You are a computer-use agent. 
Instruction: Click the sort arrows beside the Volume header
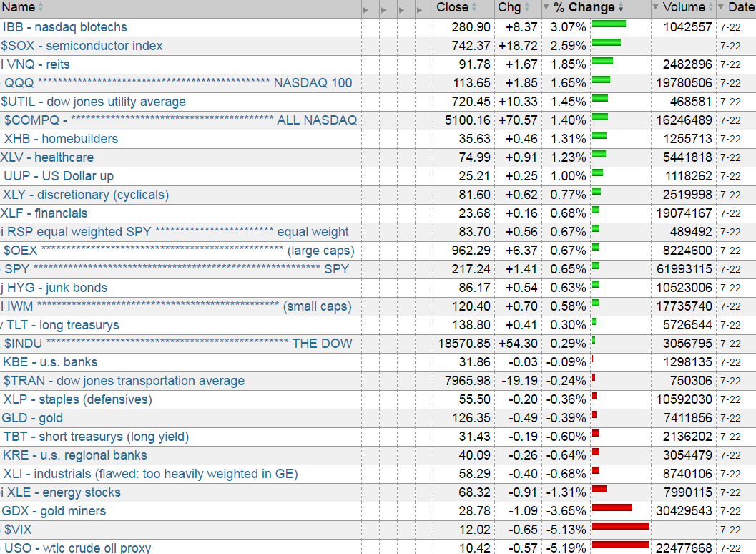(x=710, y=8)
